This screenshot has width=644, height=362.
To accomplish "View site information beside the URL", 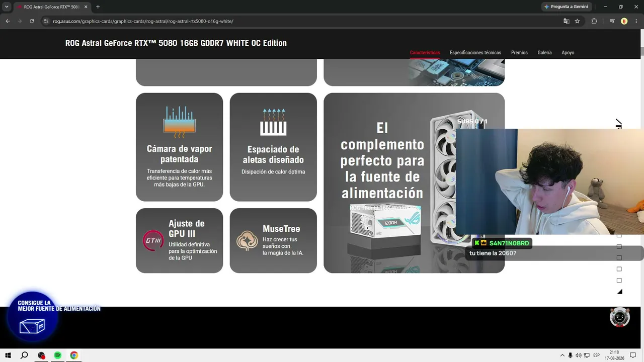I will [x=46, y=21].
